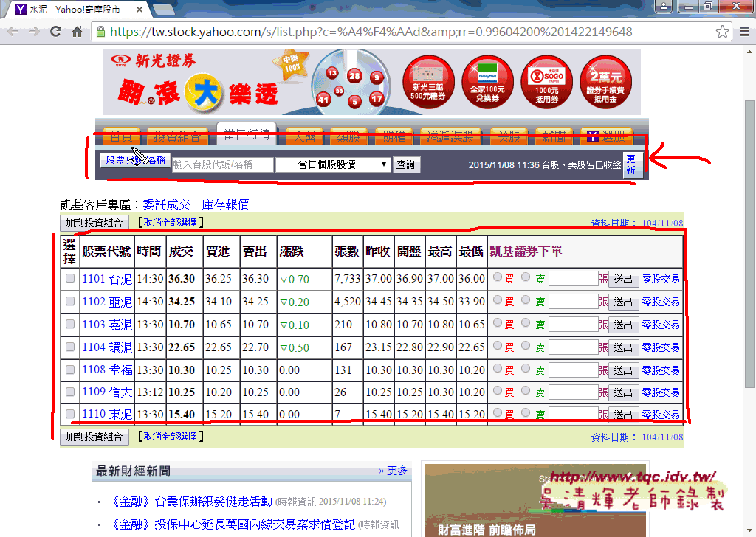The height and width of the screenshot is (537, 756).
Task: Click the SOGO 1000元抵用券 red ball
Action: pyautogui.click(x=547, y=82)
